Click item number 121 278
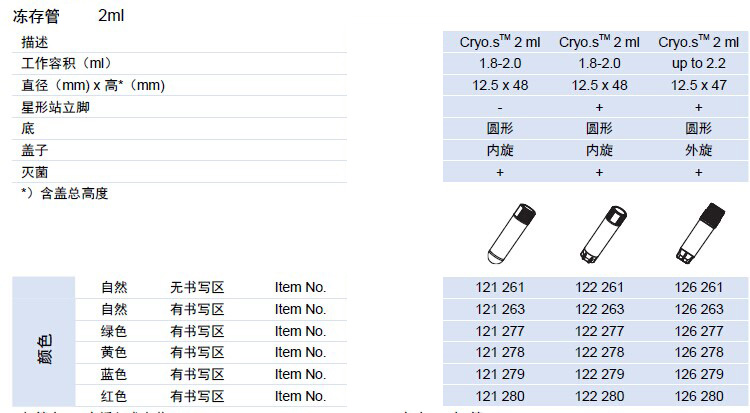 [500, 352]
